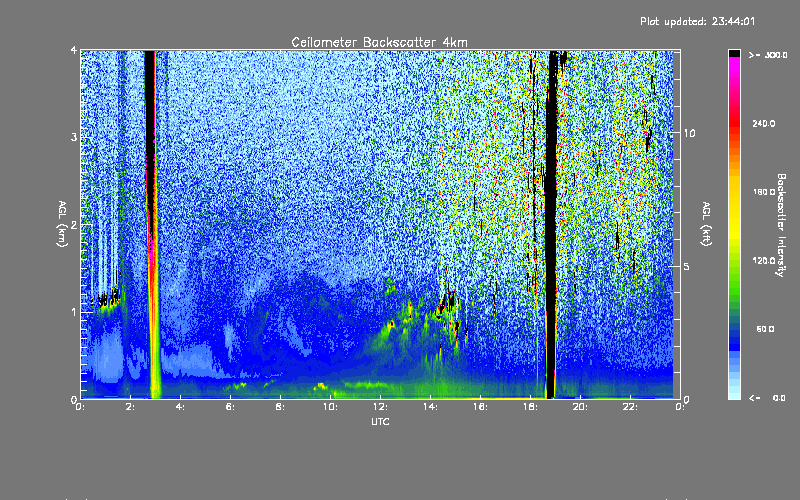Click the right 'AGL (kft)' axis label
Screen dimensions: 800x500
point(706,224)
